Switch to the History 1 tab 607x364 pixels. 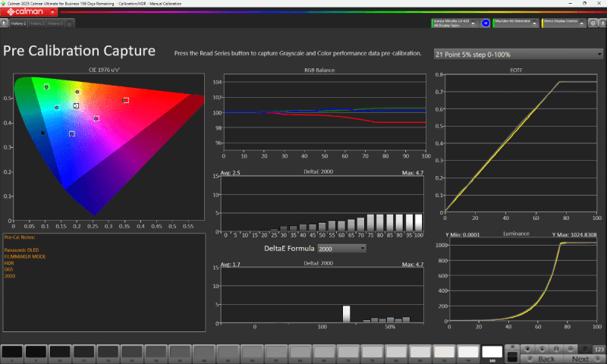coord(17,24)
